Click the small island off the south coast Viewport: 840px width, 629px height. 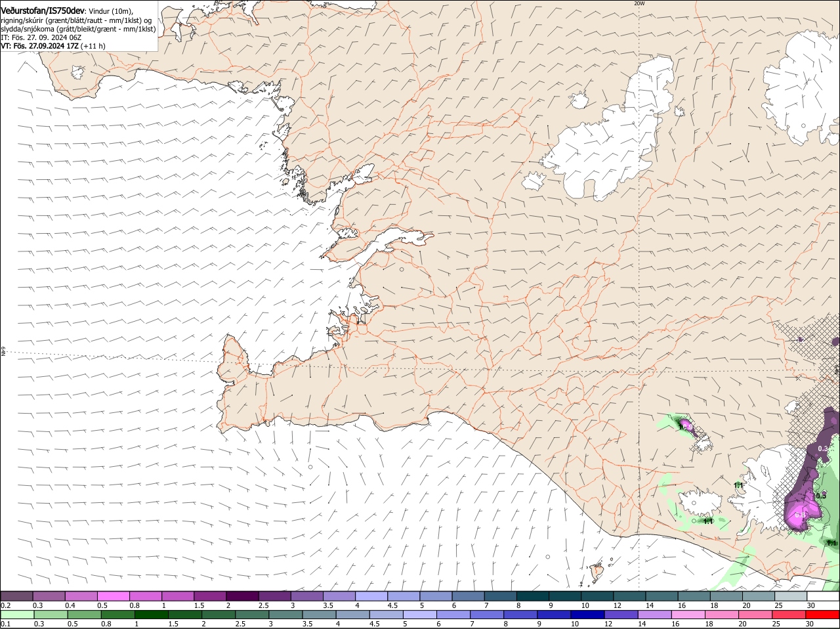tap(597, 573)
